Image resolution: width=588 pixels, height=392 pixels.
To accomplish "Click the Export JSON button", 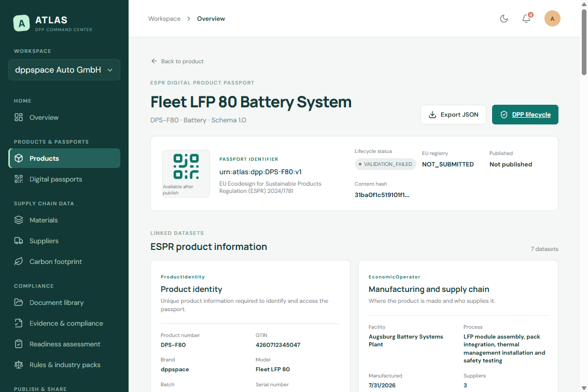I will [x=453, y=115].
